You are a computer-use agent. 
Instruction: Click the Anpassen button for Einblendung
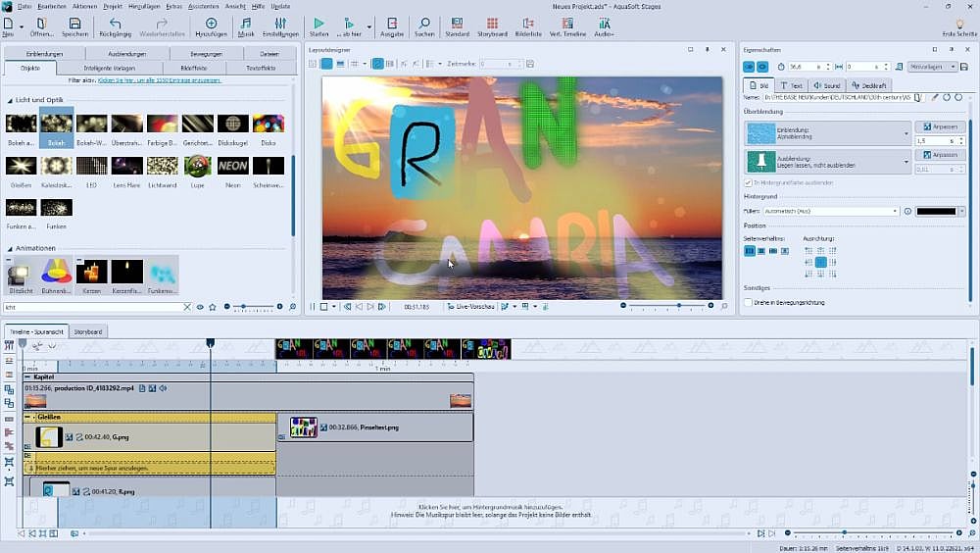coord(939,126)
